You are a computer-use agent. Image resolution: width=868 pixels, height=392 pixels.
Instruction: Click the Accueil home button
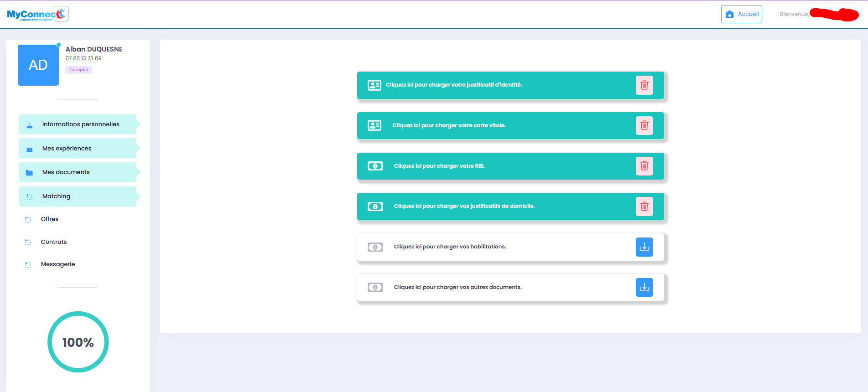coord(741,14)
